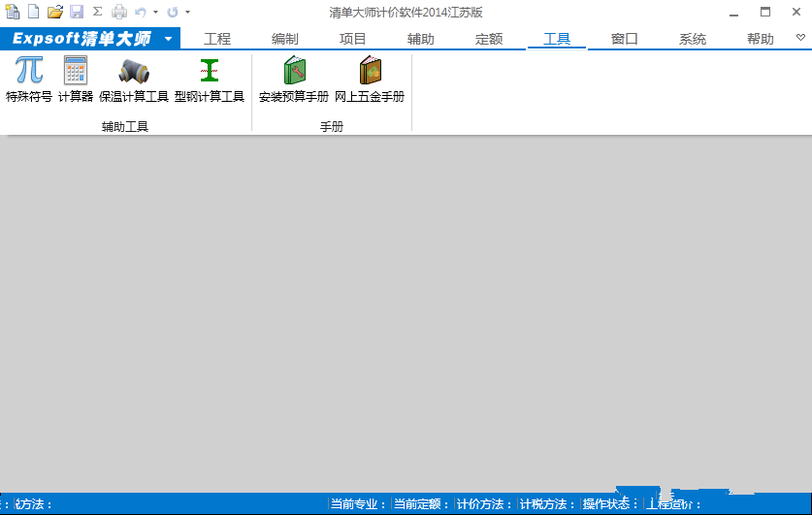Switch to the 窗口 ribbon tab
Viewport: 812px width, 515px height.
(x=625, y=39)
